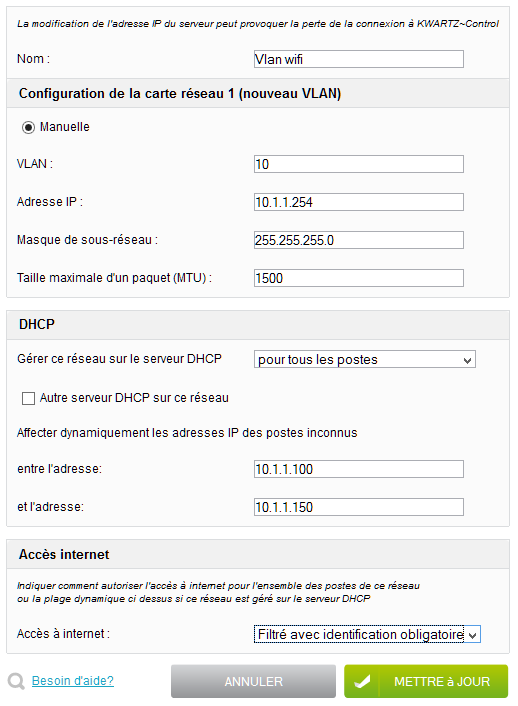The image size is (518, 706).
Task: Open the Besoin d'aide? link
Action: 73,680
